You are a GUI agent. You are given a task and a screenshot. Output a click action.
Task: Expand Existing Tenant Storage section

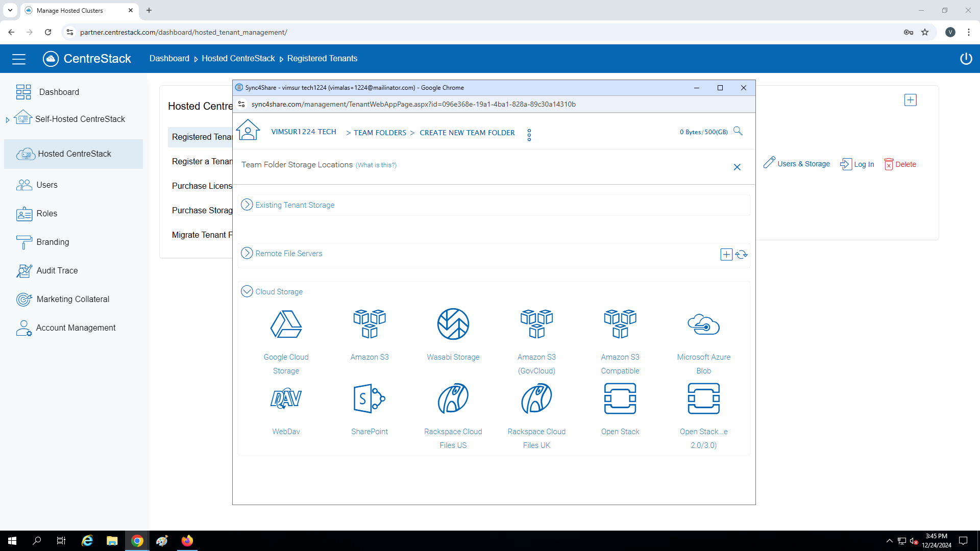247,205
